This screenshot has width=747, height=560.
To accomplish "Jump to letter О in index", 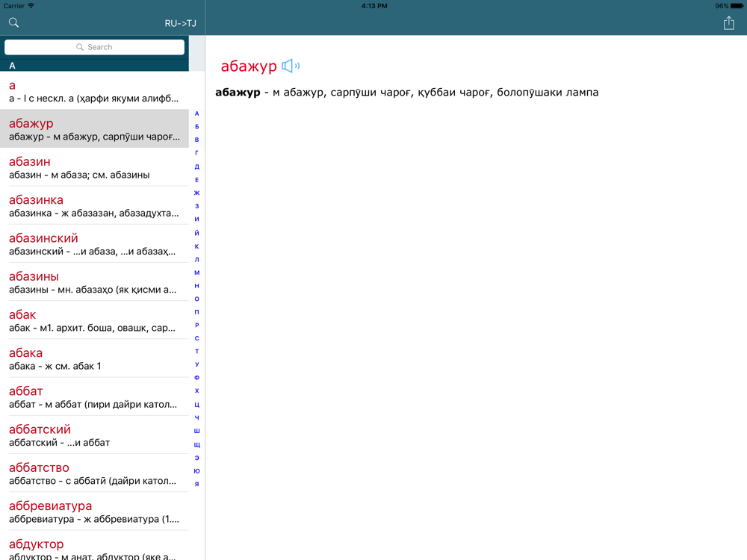I will click(196, 299).
